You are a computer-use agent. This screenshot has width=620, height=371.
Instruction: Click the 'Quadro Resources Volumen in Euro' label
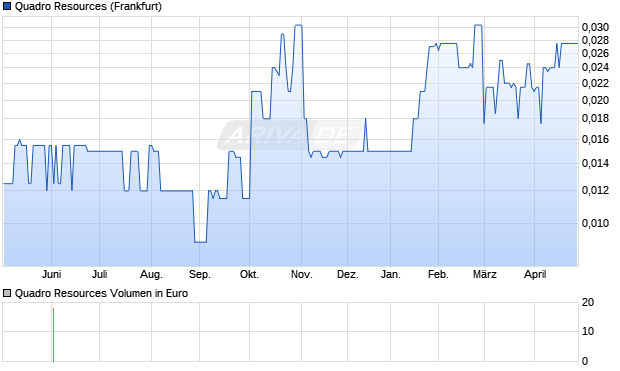click(x=101, y=293)
